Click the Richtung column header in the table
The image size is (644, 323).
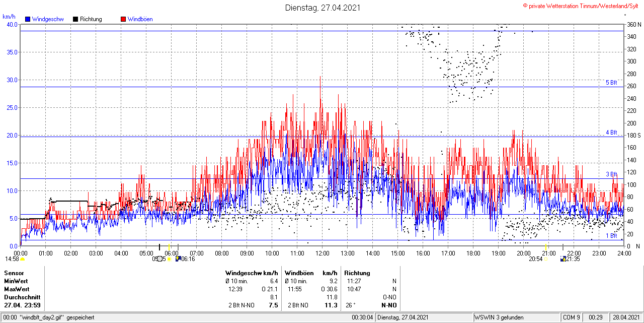[x=357, y=273]
